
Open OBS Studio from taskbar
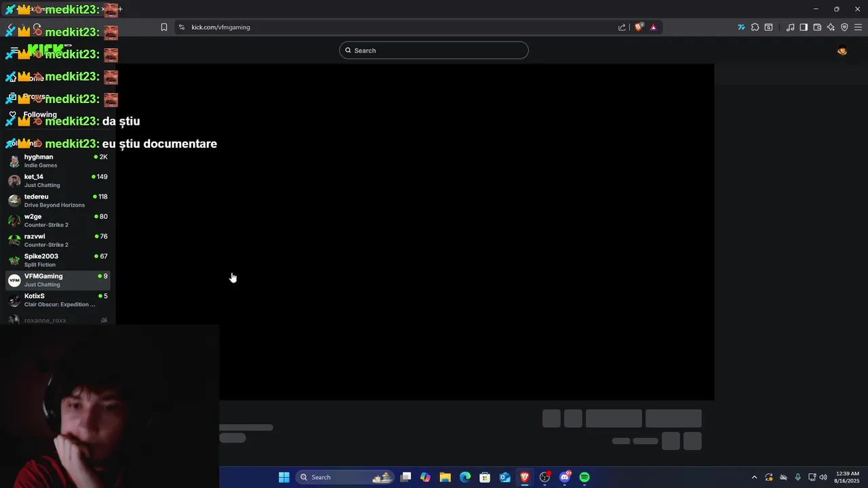545,477
